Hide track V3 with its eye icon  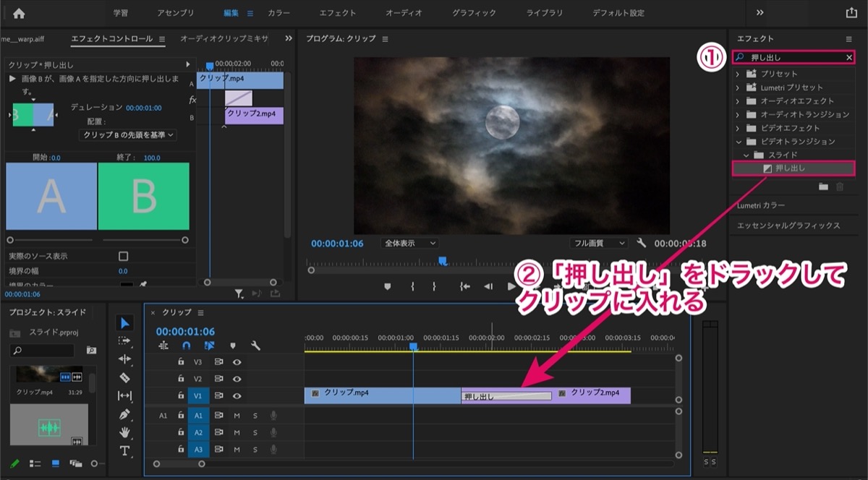(x=237, y=361)
